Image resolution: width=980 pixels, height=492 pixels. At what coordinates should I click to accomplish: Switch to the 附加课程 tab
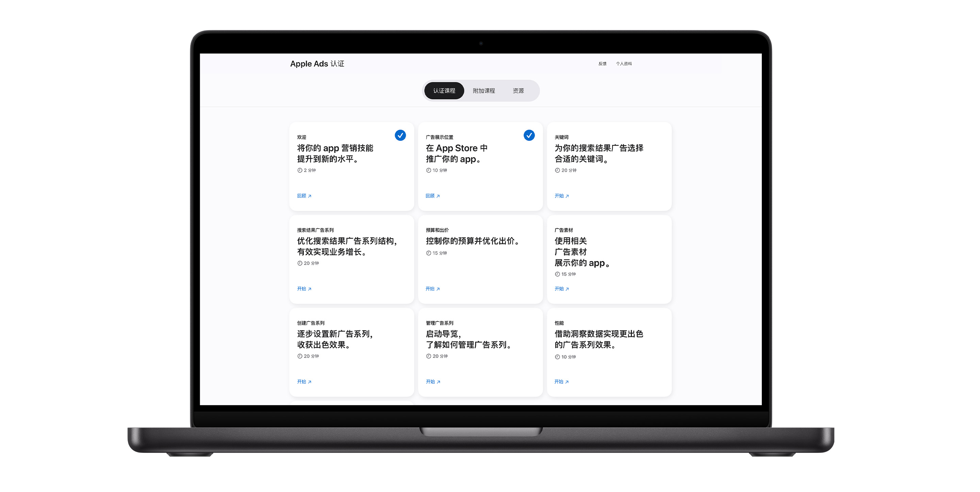pyautogui.click(x=484, y=91)
